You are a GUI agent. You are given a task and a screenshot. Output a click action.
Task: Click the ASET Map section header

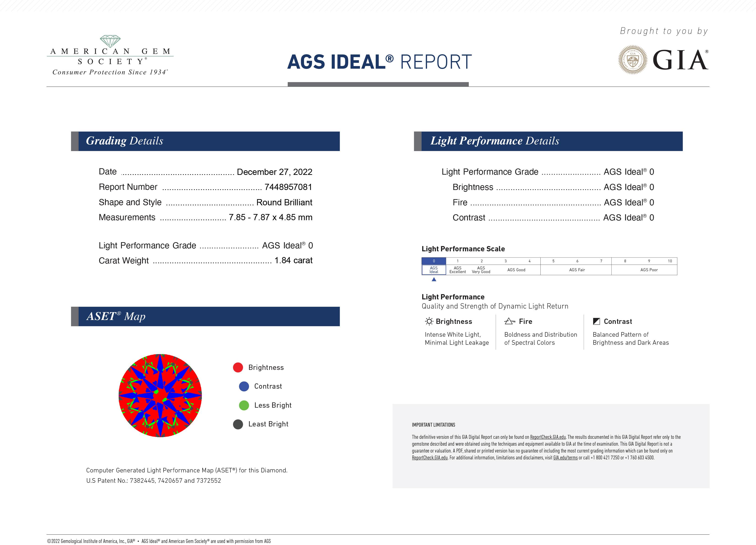click(205, 317)
